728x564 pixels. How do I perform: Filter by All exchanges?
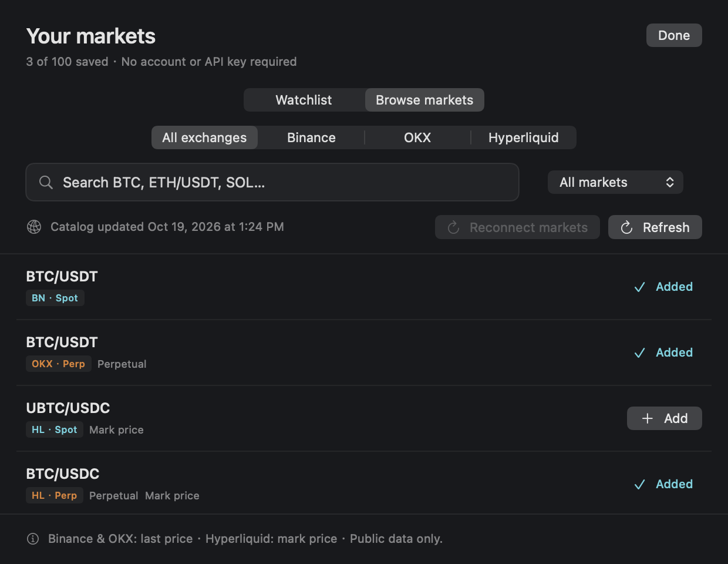click(x=204, y=137)
